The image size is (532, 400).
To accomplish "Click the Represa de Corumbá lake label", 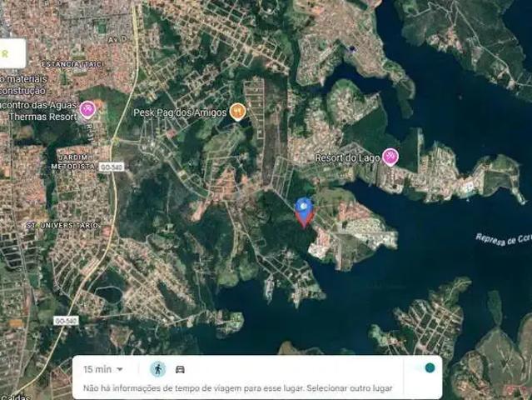I will click(504, 239).
